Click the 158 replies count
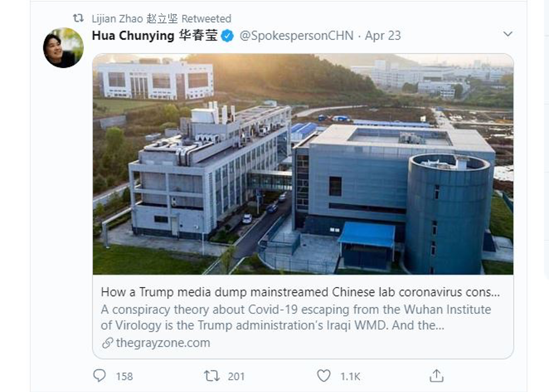549x392 pixels. pos(124,377)
